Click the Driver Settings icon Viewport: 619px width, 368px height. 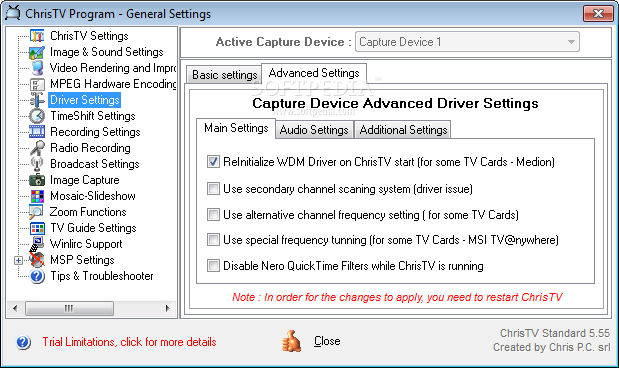coord(37,100)
